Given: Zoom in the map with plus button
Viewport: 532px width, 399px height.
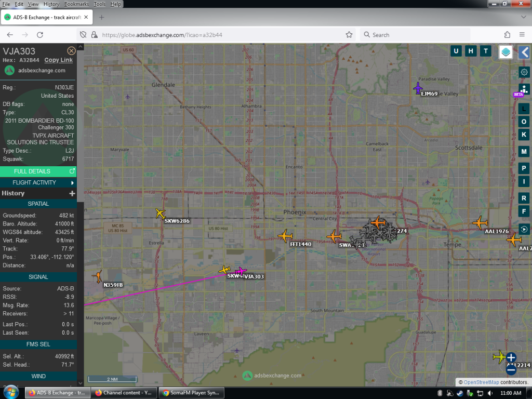Looking at the screenshot, I should pos(511,357).
